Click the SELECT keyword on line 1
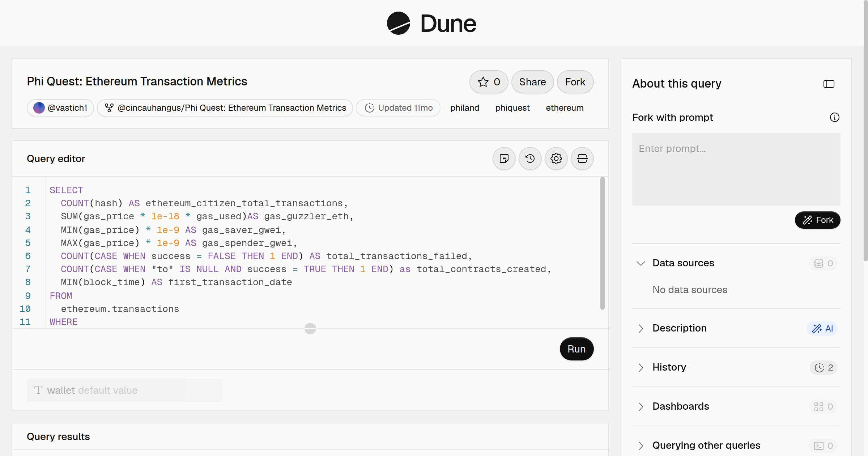 click(x=67, y=190)
